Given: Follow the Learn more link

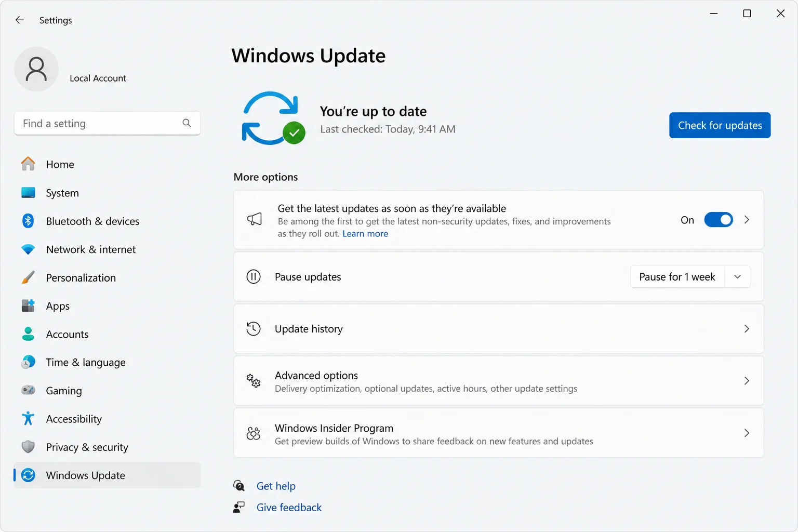Looking at the screenshot, I should (365, 234).
